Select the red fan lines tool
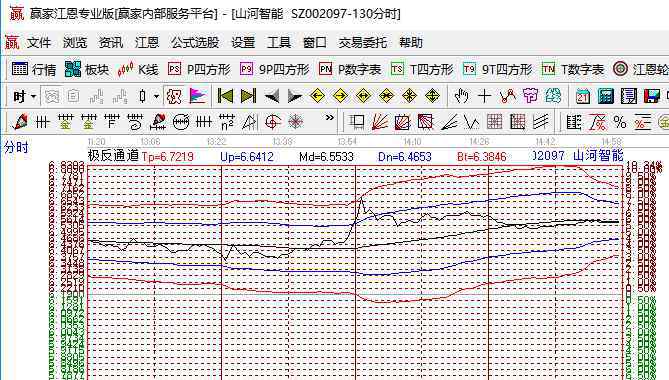This screenshot has height=380, width=669. click(379, 122)
